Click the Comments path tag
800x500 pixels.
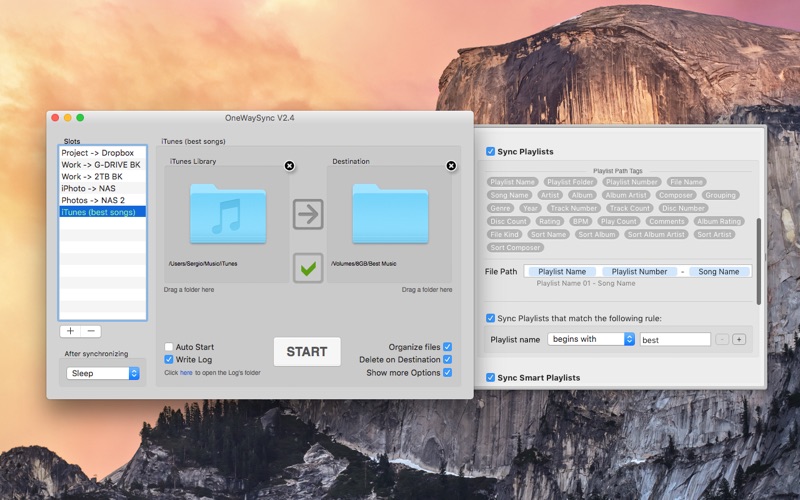[x=667, y=221]
